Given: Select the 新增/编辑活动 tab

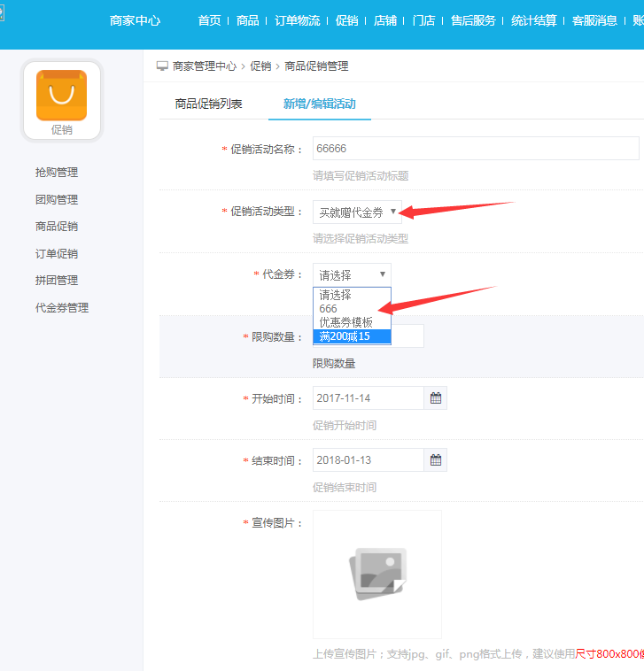Looking at the screenshot, I should coord(320,104).
